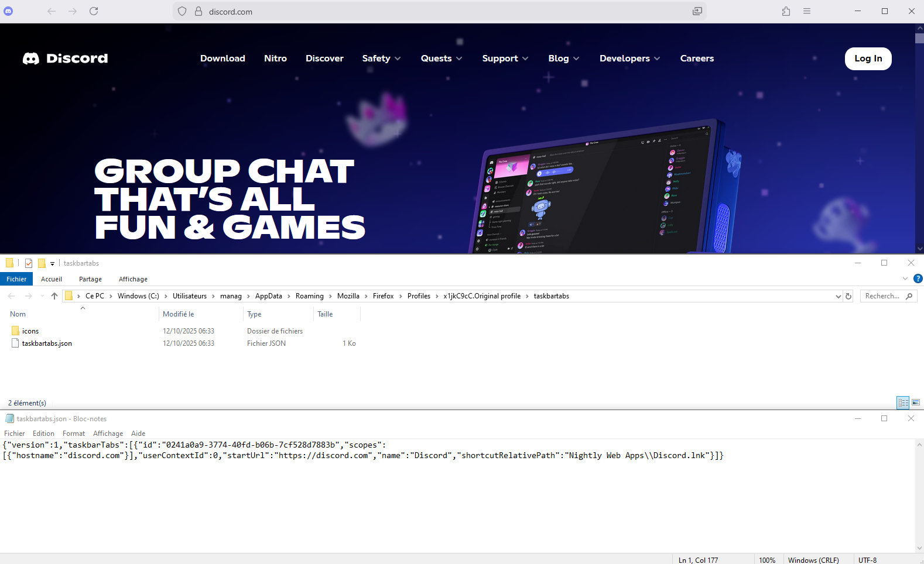Navigate to AppData in the breadcrumb
The width and height of the screenshot is (924, 564).
point(269,296)
